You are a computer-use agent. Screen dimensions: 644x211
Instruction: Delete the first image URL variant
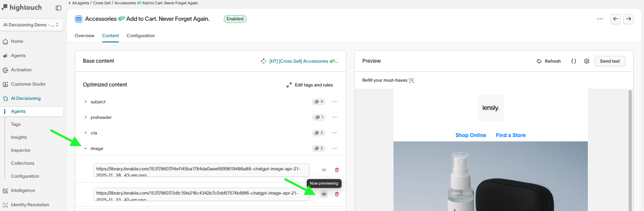[x=337, y=170]
